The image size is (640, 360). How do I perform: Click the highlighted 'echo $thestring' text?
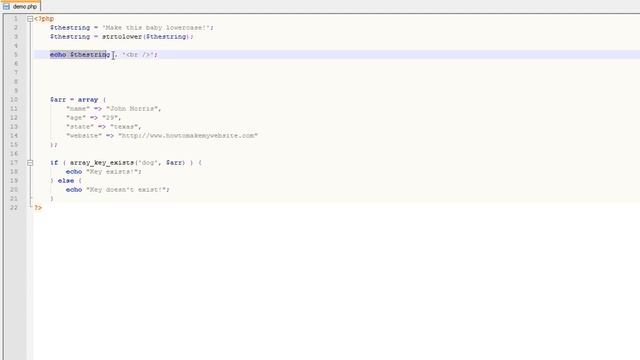78,55
